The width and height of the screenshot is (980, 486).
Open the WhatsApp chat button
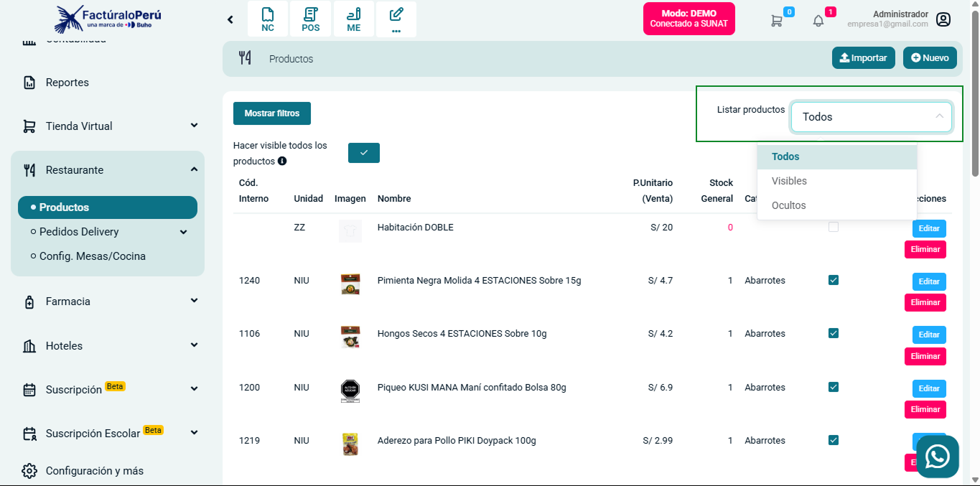[x=937, y=457]
